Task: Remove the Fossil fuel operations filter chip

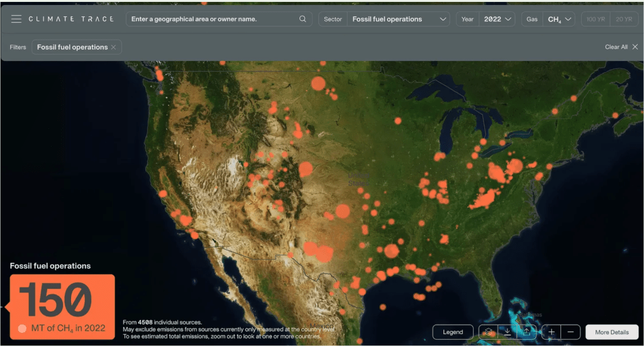Action: tap(113, 47)
